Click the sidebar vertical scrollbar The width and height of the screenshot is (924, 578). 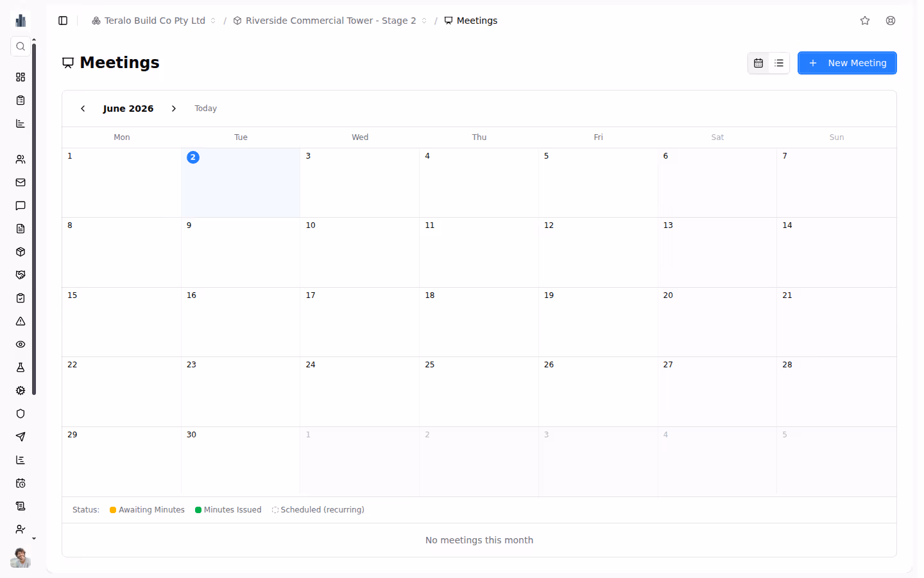click(34, 218)
